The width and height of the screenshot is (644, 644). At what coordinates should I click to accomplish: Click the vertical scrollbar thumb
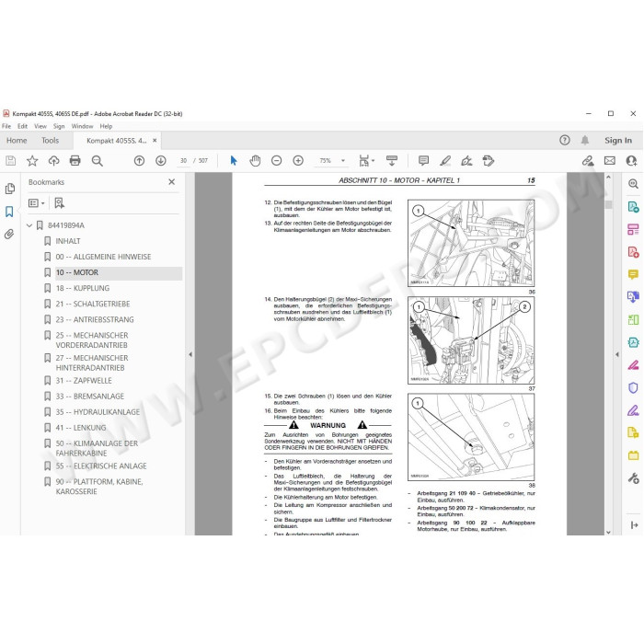pyautogui.click(x=608, y=204)
